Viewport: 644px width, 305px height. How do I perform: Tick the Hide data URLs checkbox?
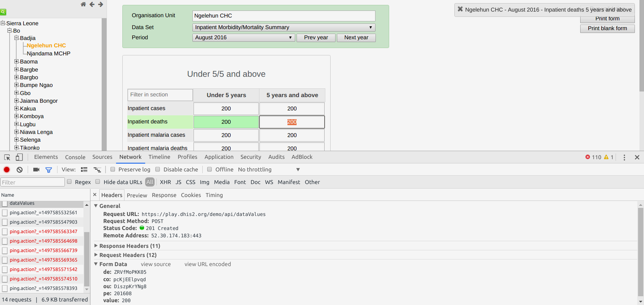pos(98,182)
